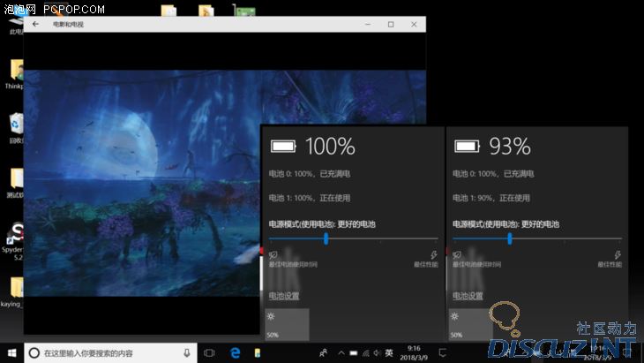Open the Start menu Windows logo
Image resolution: width=644 pixels, height=363 pixels.
(x=12, y=352)
